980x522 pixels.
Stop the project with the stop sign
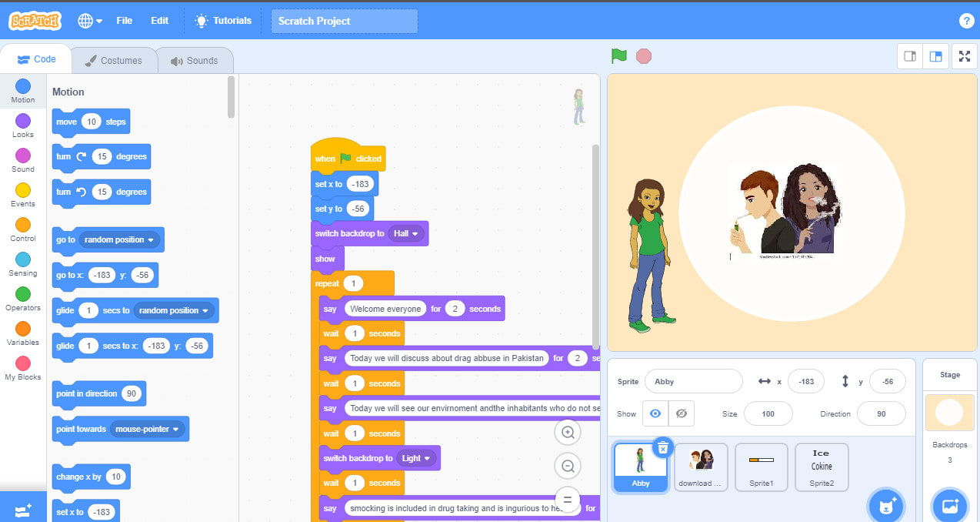643,55
